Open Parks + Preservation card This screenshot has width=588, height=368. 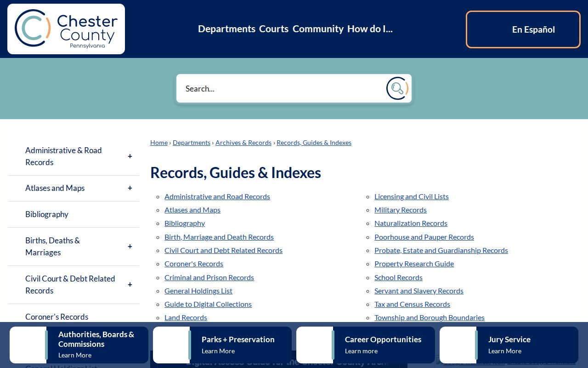tap(222, 345)
